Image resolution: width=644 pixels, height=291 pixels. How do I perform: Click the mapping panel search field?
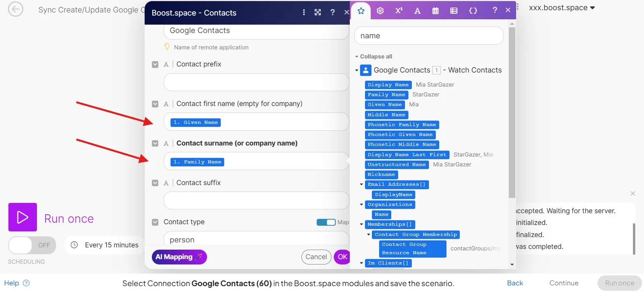[x=429, y=36]
